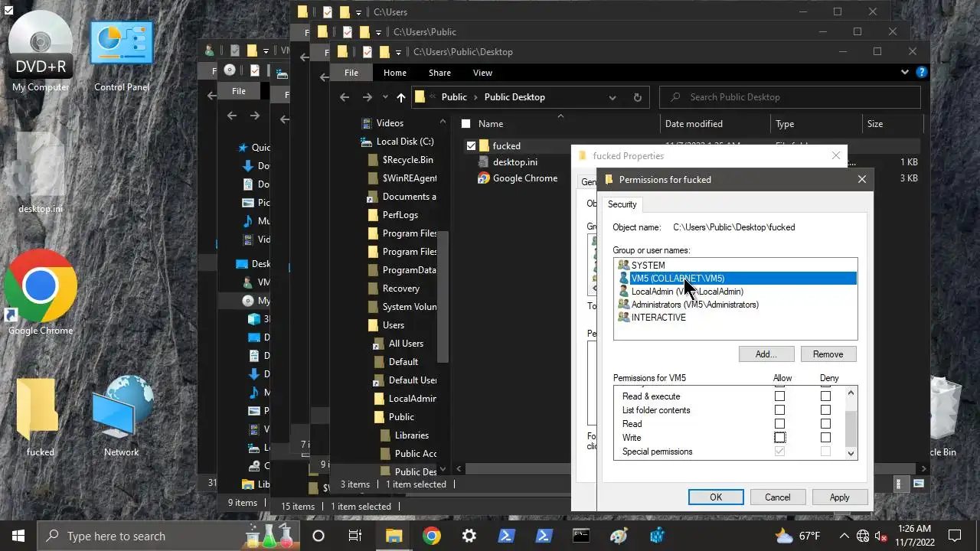This screenshot has width=980, height=551.
Task: Go back in Public Desktop Explorer
Action: 345,97
